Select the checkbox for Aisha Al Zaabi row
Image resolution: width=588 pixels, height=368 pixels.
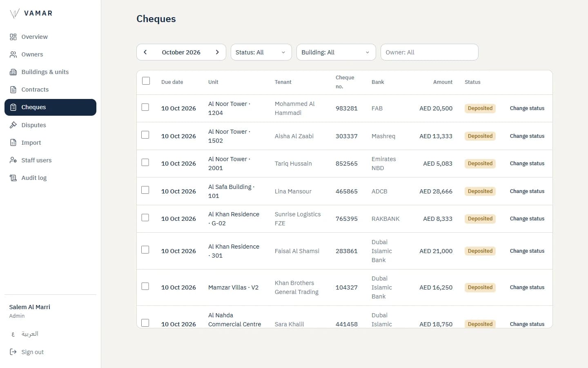click(x=145, y=135)
